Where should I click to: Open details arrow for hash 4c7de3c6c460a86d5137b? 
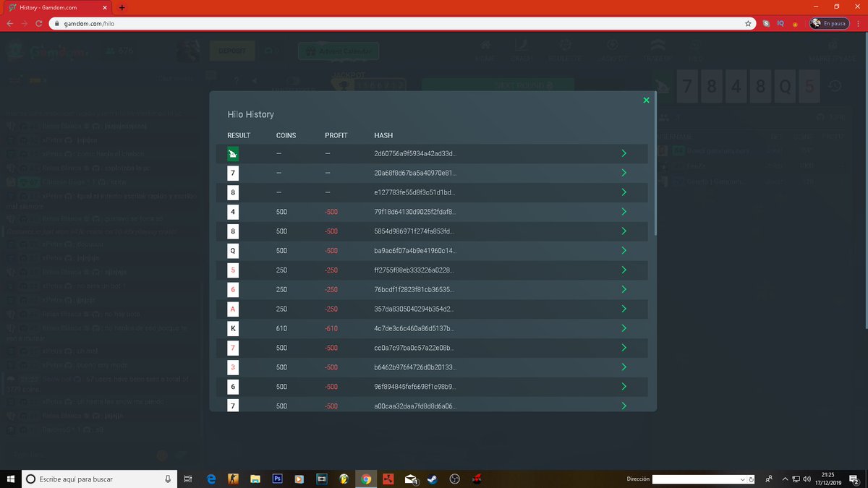(624, 328)
